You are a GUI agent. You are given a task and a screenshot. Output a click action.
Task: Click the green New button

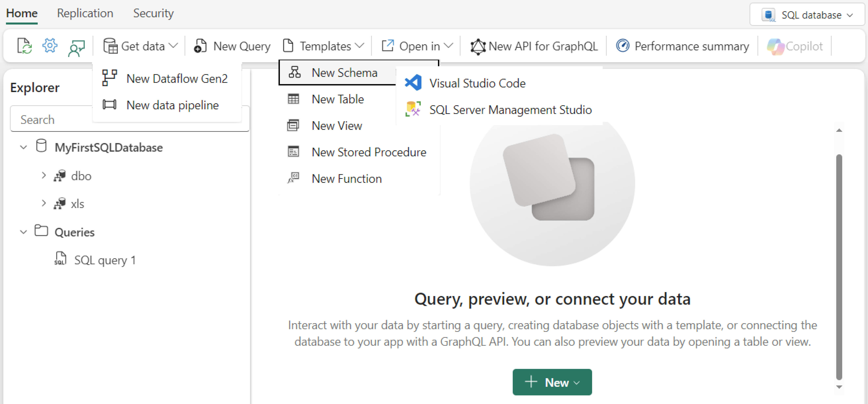(552, 382)
